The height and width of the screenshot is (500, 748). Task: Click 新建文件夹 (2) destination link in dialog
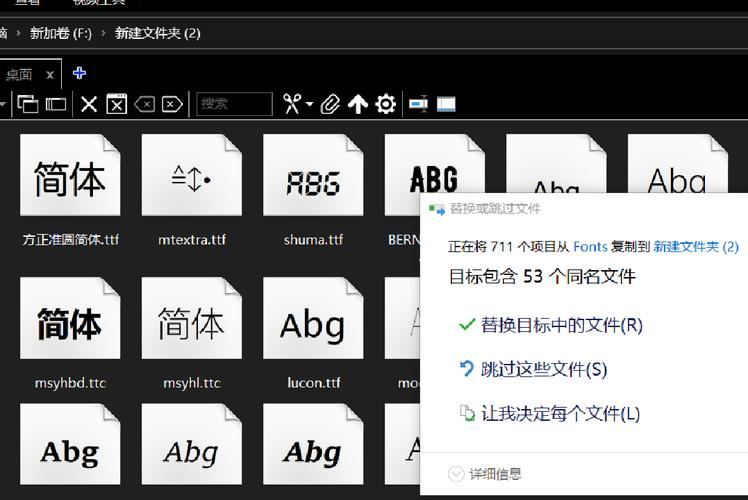click(696, 247)
